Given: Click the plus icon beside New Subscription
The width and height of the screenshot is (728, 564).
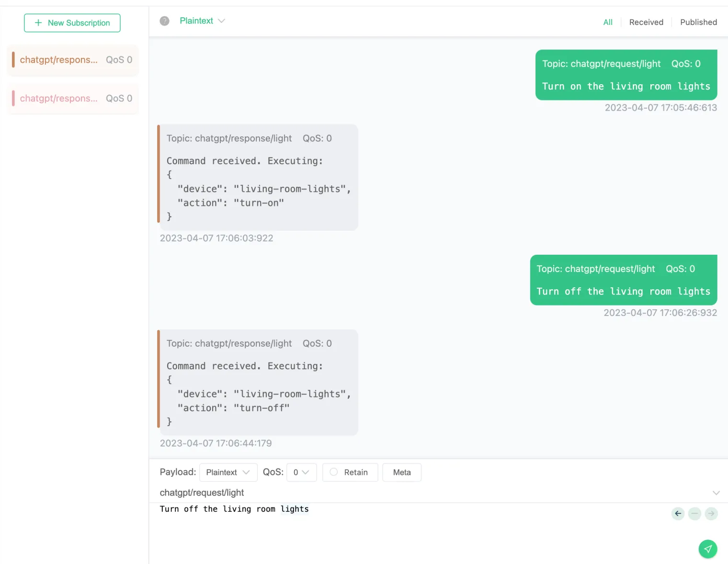Looking at the screenshot, I should 38,23.
